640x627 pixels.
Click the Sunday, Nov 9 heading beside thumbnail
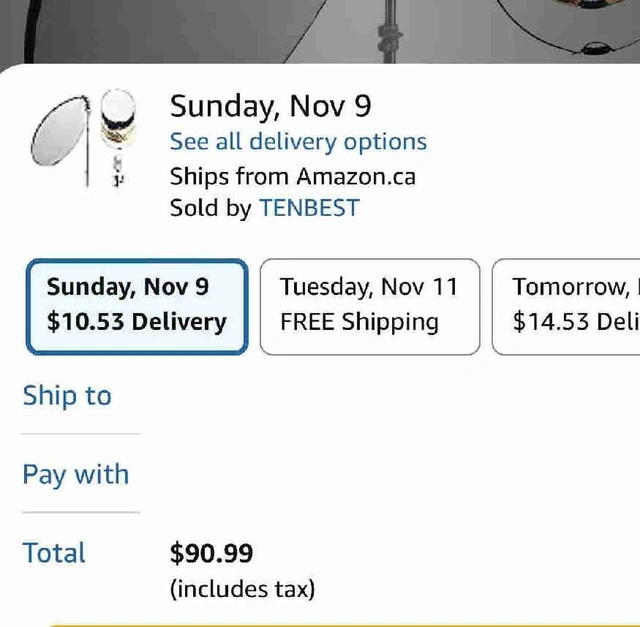pyautogui.click(x=270, y=106)
